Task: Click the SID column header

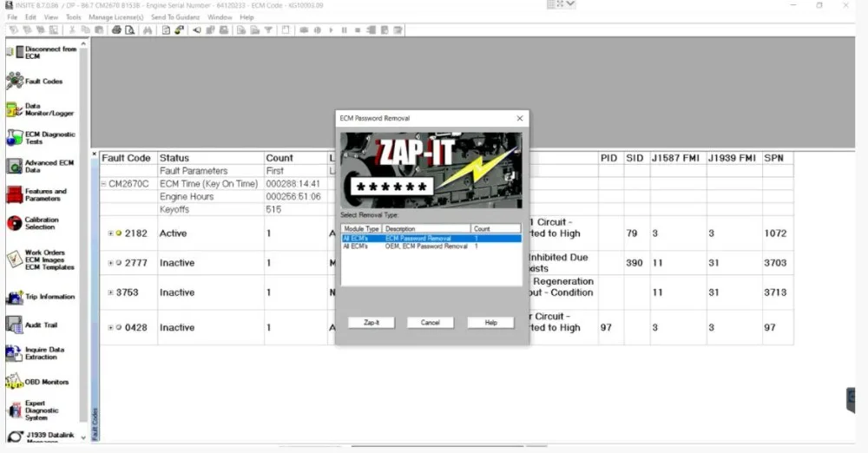Action: click(x=636, y=158)
